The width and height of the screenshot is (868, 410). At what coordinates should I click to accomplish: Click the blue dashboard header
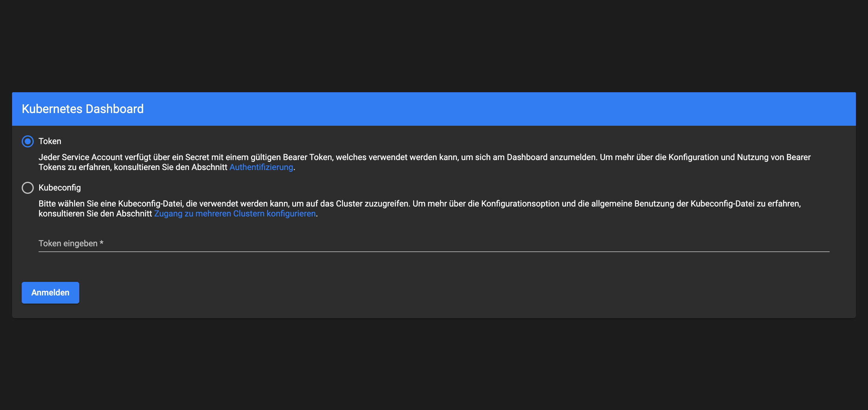[x=434, y=109]
